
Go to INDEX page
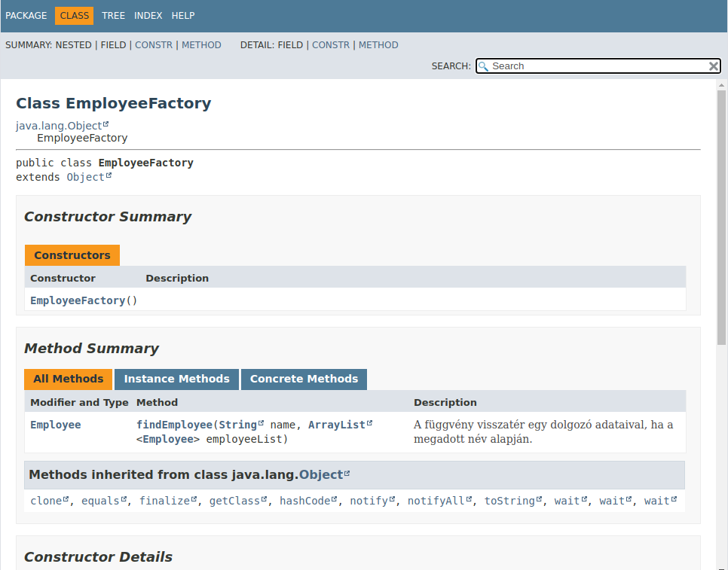(148, 16)
